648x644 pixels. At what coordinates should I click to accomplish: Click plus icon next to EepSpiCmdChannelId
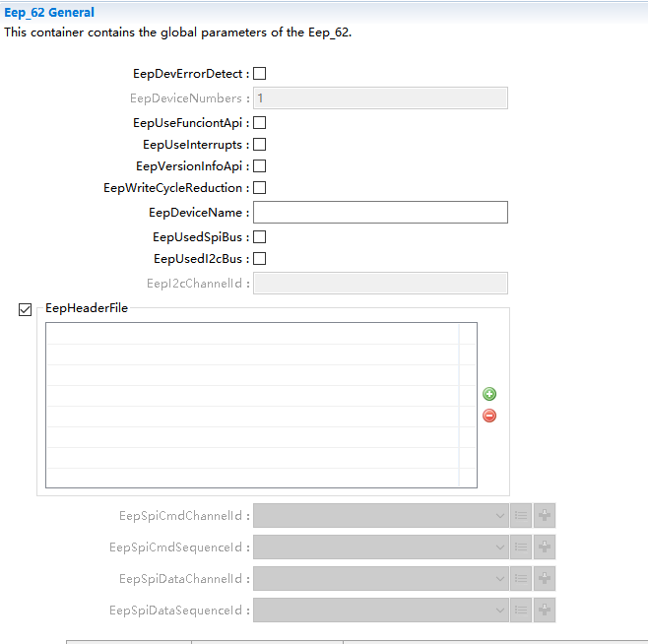coord(545,515)
